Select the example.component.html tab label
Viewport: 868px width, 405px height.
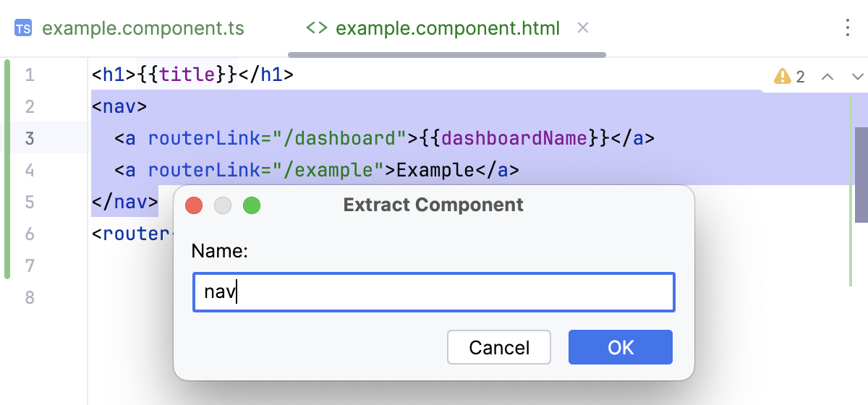(448, 29)
